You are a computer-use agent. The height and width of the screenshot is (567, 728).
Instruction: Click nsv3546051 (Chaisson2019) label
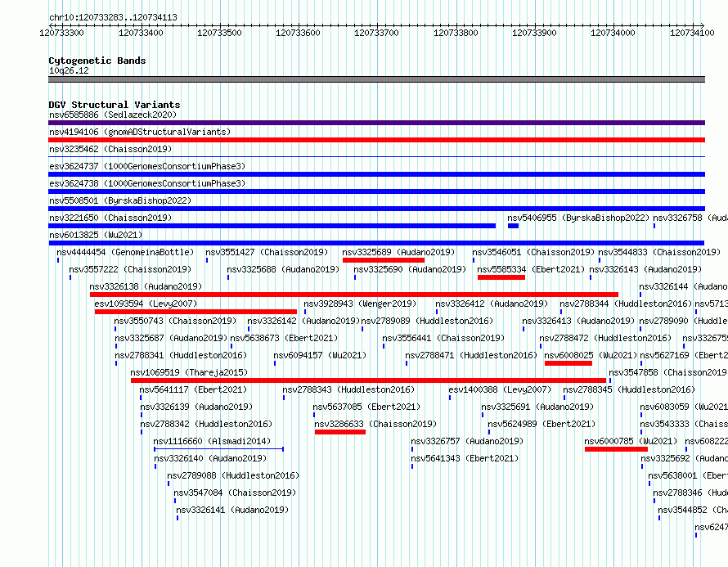point(533,252)
